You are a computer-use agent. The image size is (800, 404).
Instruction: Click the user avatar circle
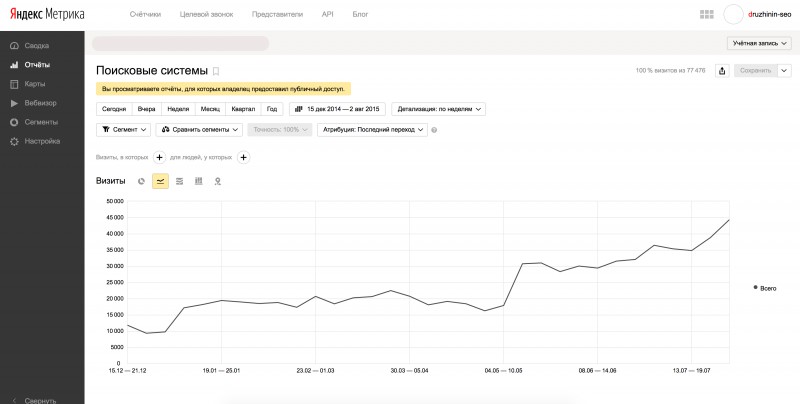point(734,14)
